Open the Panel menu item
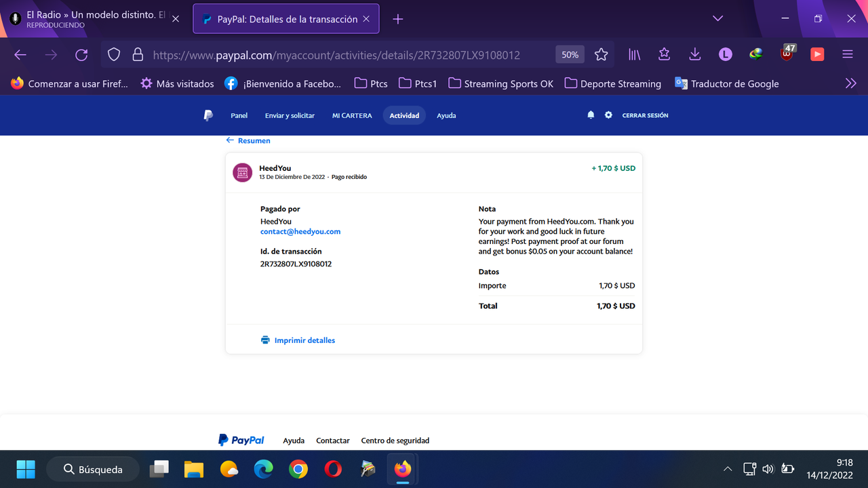 (x=239, y=115)
